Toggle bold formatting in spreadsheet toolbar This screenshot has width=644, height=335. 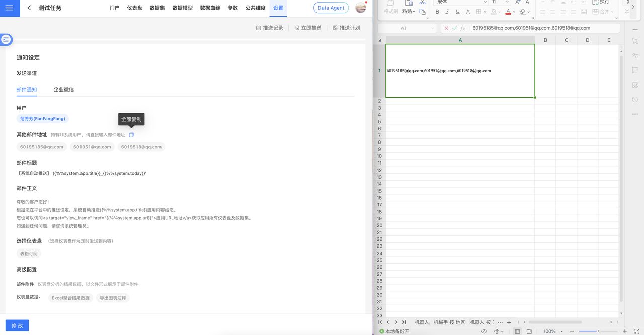pyautogui.click(x=437, y=12)
